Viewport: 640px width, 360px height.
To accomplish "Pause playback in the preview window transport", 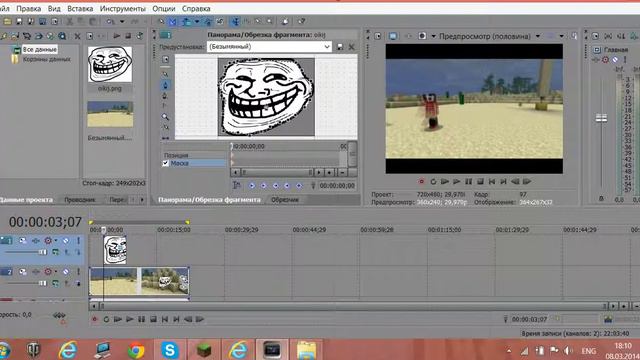I will 469,181.
